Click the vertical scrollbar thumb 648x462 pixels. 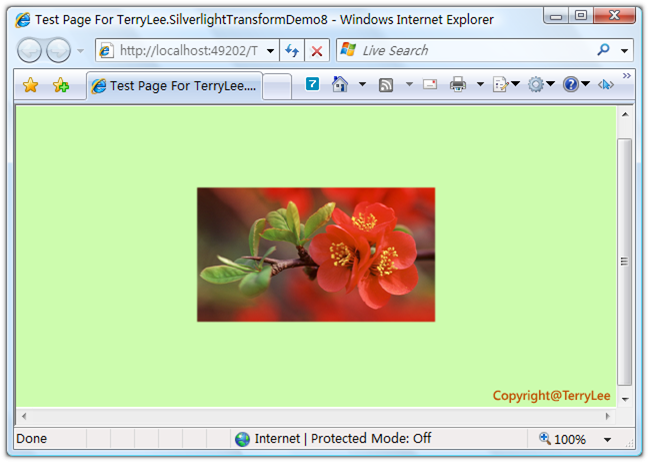pos(624,262)
